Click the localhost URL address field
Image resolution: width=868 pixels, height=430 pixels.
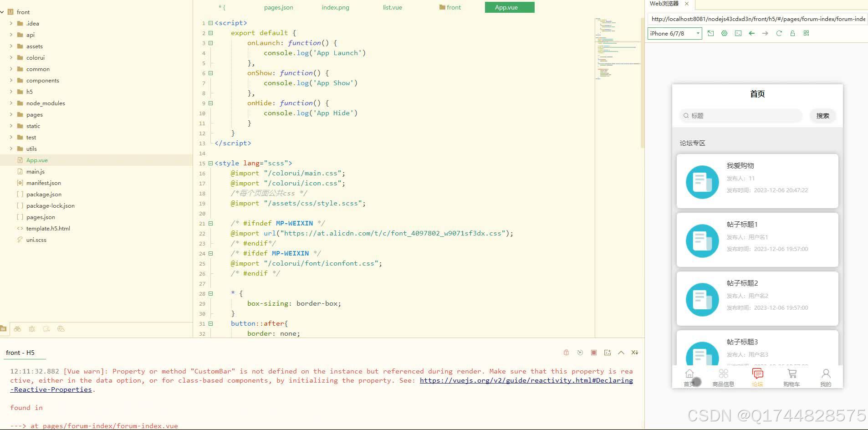point(757,19)
